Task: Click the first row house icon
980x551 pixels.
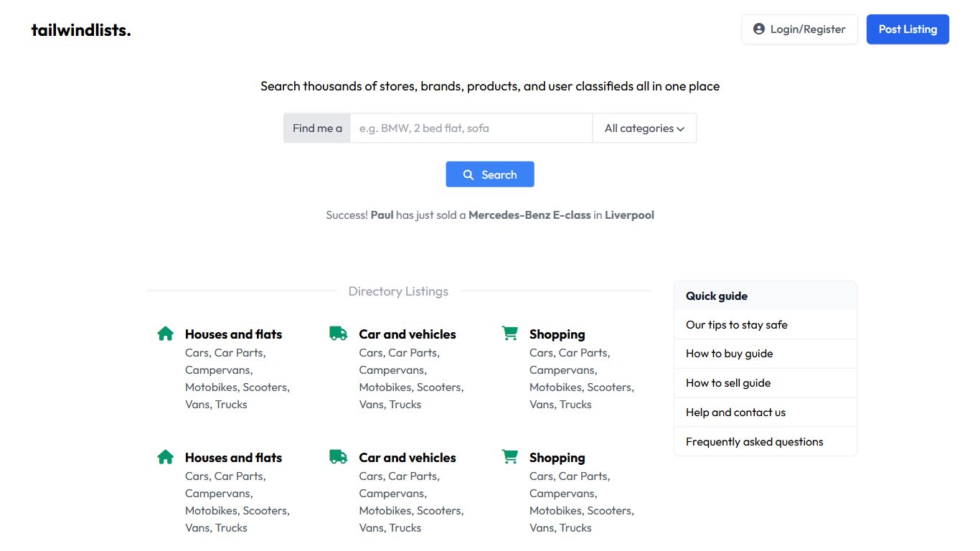Action: (166, 334)
